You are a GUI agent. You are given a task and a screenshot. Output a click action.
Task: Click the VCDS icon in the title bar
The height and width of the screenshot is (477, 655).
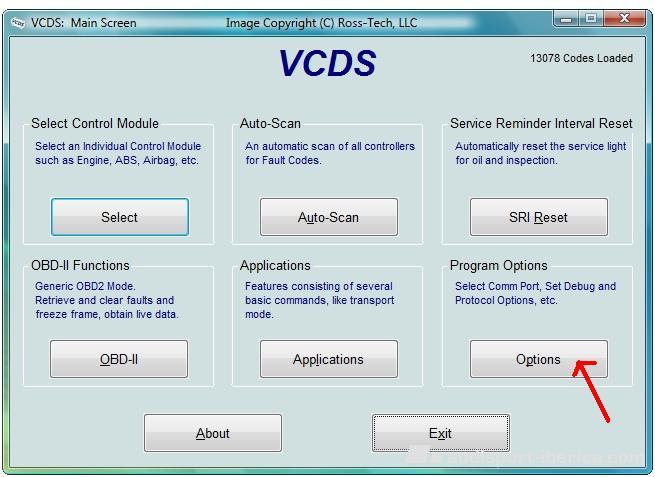[18, 23]
